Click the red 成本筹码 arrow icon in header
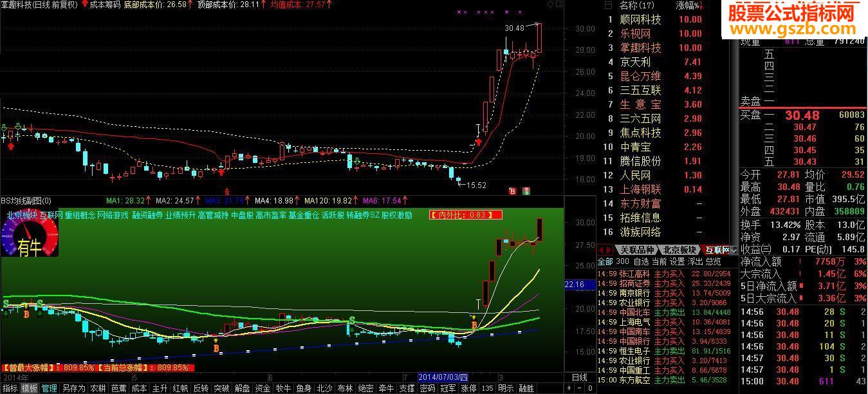 coord(84,4)
